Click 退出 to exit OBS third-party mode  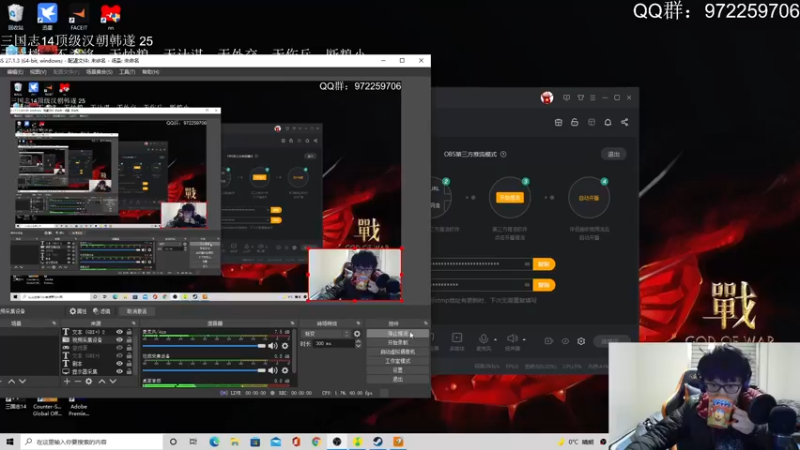613,154
